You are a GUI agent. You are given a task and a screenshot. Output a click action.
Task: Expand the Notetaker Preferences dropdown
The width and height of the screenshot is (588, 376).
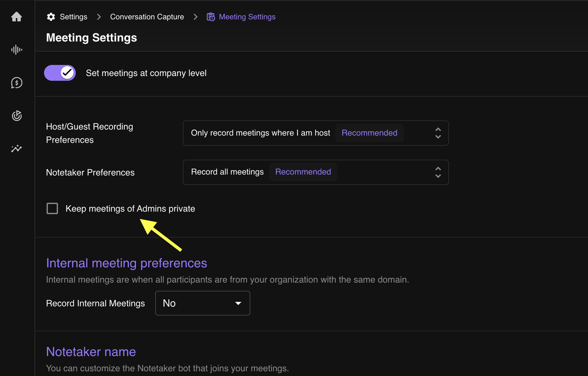[316, 172]
